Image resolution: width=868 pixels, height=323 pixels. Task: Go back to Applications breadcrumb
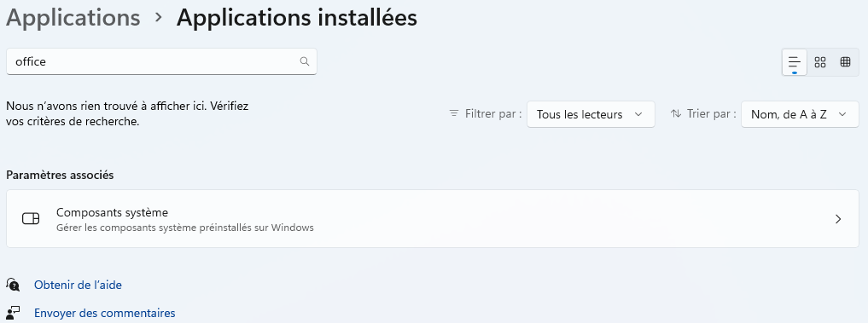73,18
